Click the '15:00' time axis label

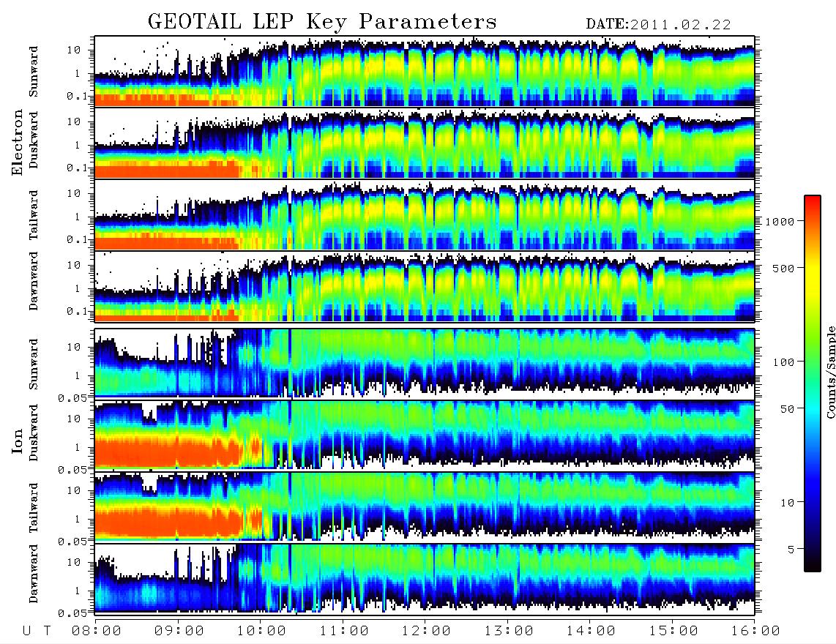pos(673,632)
